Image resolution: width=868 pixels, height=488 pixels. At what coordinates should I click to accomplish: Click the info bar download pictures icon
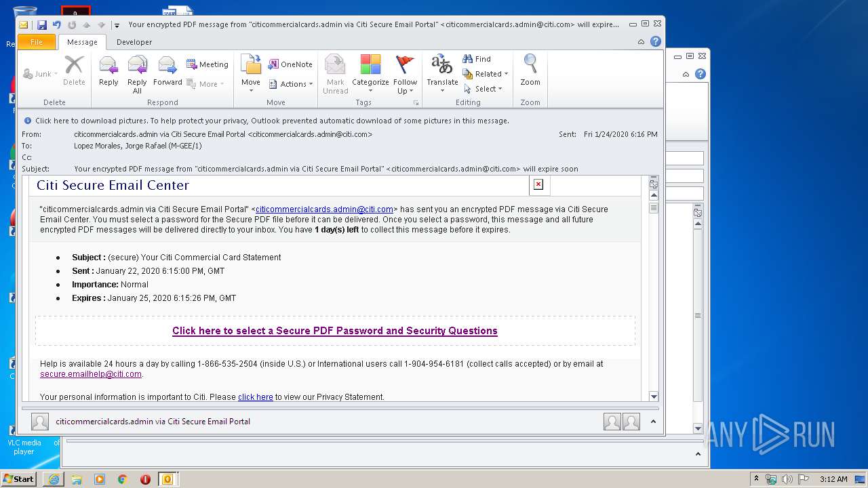pos(28,121)
